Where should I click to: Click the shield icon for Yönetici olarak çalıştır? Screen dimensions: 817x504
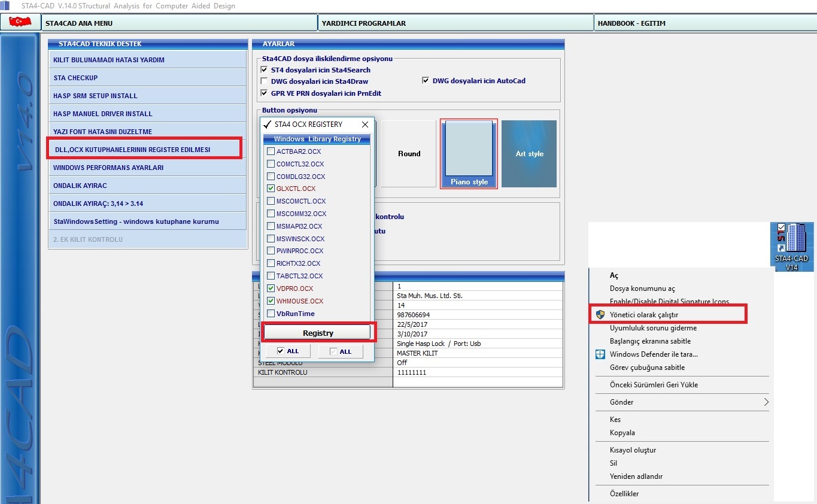click(600, 314)
